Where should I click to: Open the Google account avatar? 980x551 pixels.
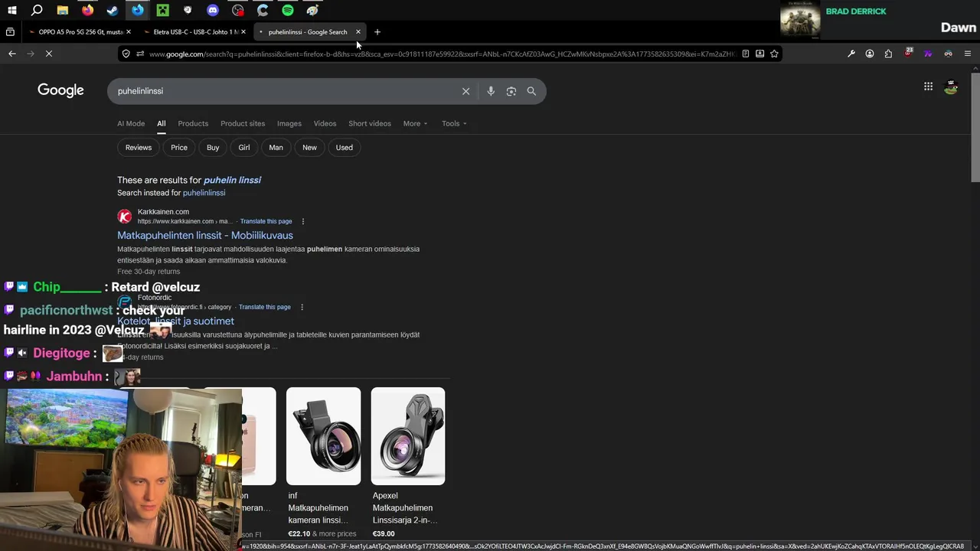coord(951,87)
